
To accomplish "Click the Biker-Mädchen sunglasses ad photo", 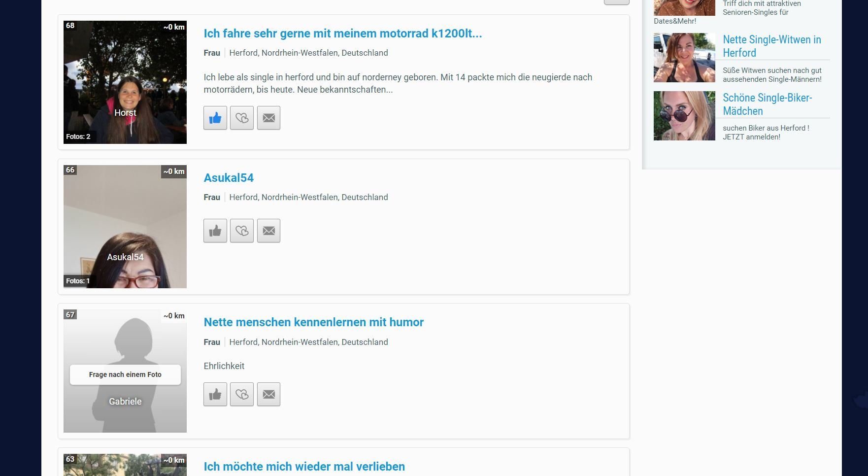I will (x=684, y=116).
